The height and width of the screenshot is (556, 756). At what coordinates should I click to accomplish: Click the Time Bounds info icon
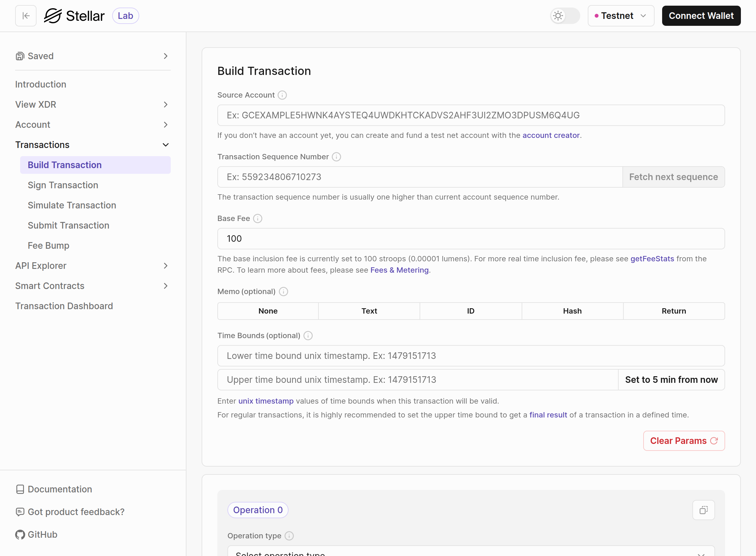click(x=308, y=336)
